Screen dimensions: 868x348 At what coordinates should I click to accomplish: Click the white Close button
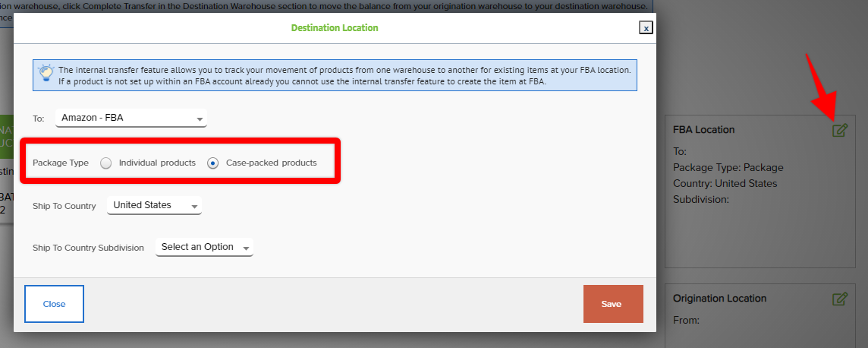pyautogui.click(x=55, y=304)
